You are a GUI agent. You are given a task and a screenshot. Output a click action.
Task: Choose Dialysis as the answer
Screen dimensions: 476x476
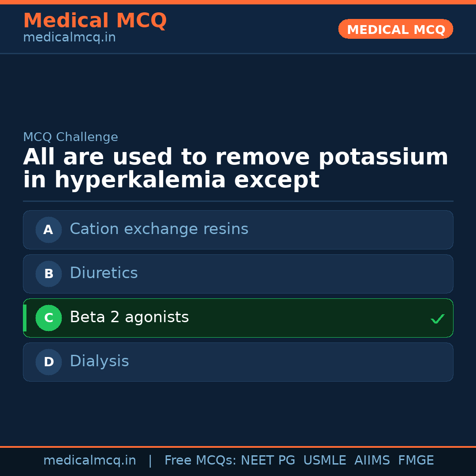pyautogui.click(x=100, y=361)
